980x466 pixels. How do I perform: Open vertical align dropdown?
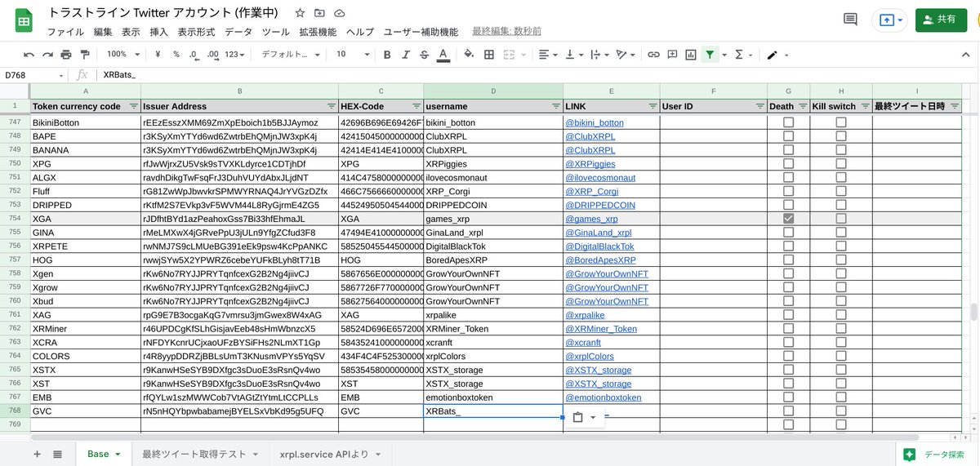(x=574, y=55)
